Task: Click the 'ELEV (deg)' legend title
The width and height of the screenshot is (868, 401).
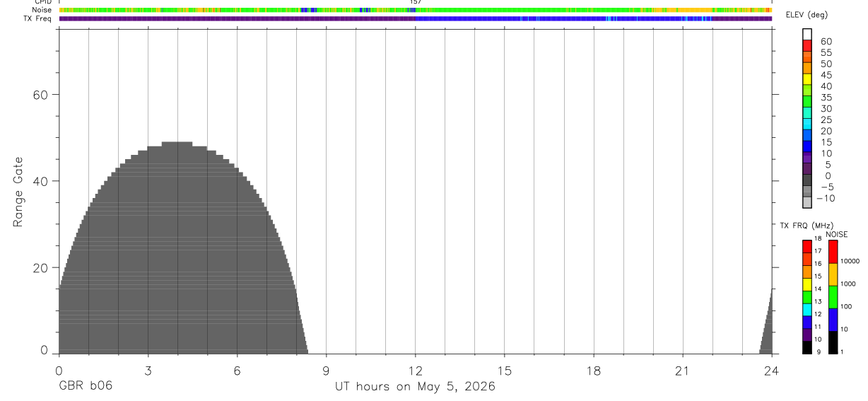Action: click(x=807, y=15)
